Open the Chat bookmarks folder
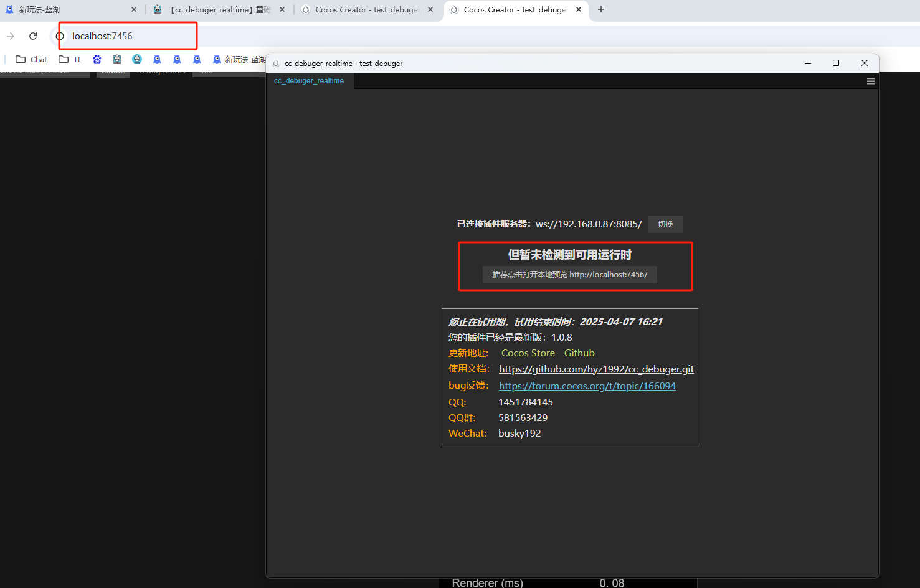 coord(30,59)
